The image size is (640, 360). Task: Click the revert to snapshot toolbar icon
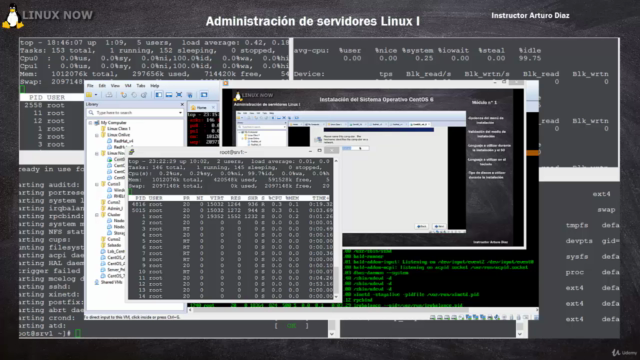134,95
